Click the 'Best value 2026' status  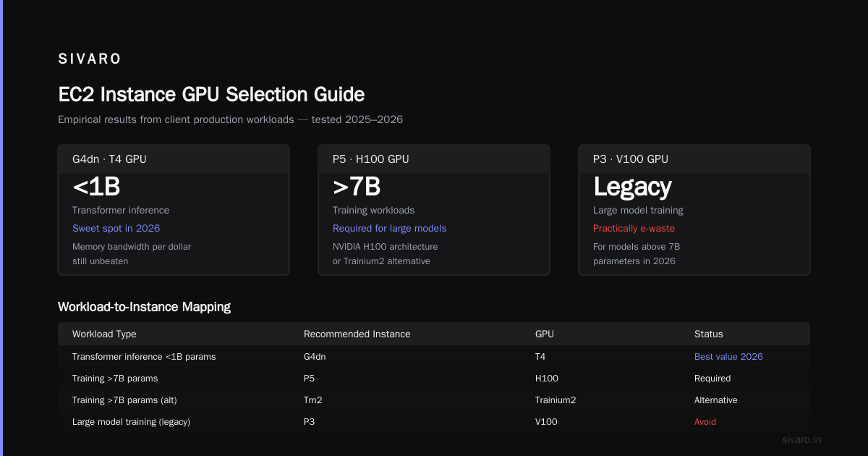(728, 357)
